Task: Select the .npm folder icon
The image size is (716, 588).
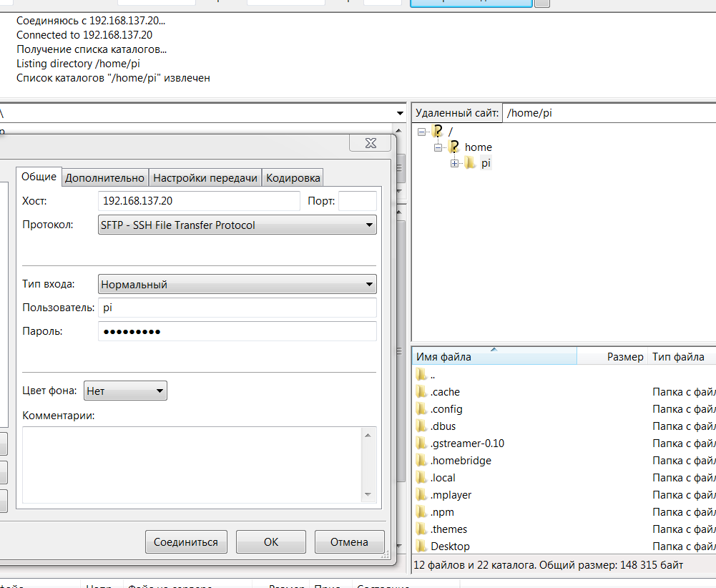Action: click(421, 512)
